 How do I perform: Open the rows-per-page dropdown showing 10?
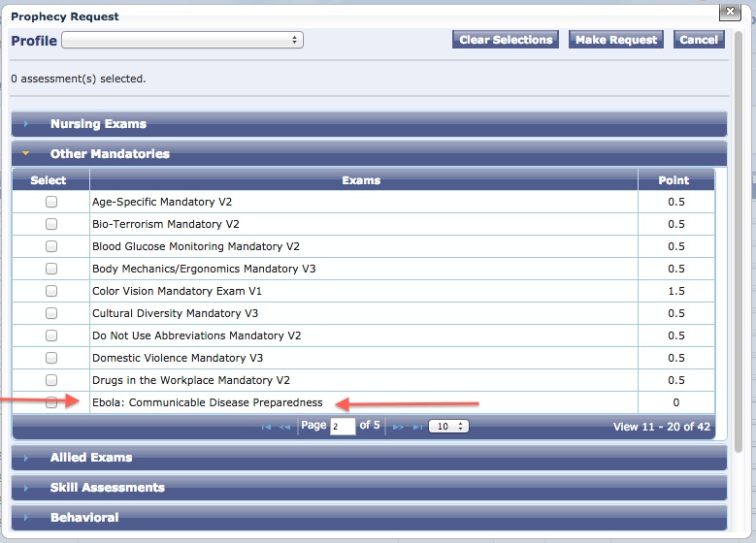(x=448, y=427)
